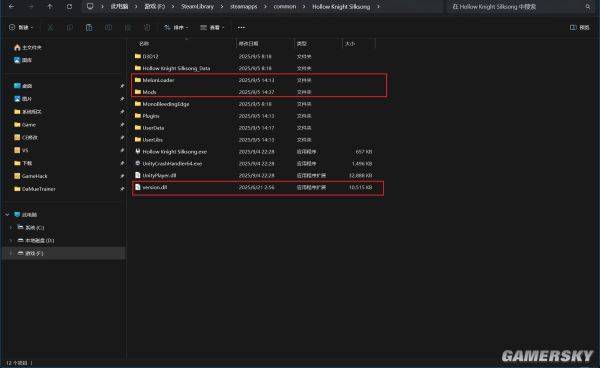
Task: Open the three-dots more options menu
Action: coord(241,28)
